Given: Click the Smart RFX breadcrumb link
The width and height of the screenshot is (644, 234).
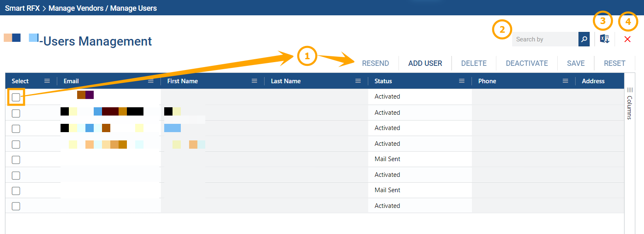Looking at the screenshot, I should (22, 8).
